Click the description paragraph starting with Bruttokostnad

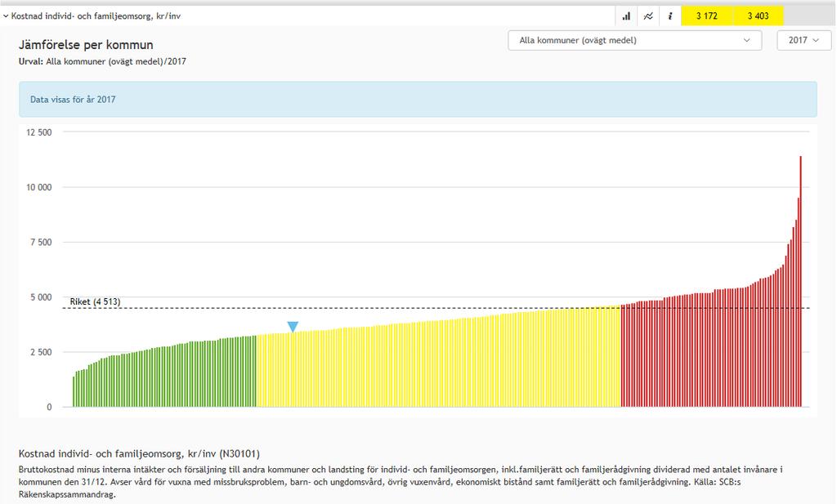click(401, 482)
